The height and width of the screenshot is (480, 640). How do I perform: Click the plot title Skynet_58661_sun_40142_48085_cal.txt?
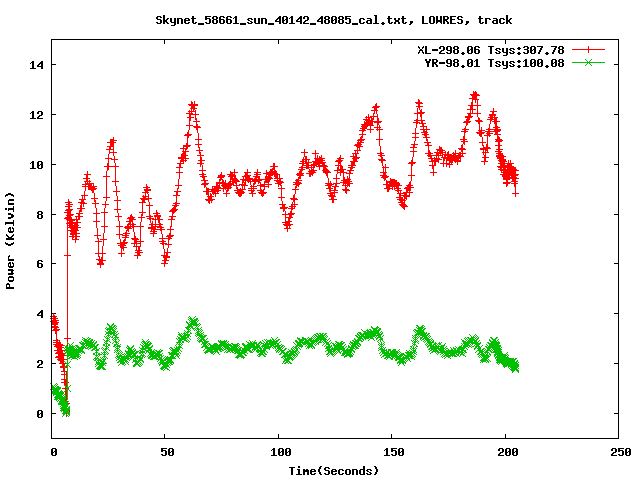coord(281,20)
